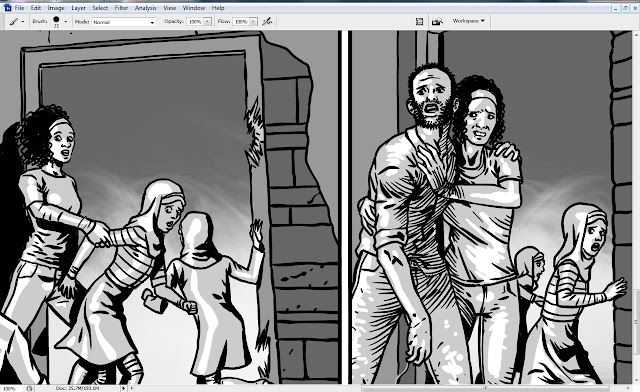This screenshot has height=392, width=640.
Task: Open the Flow slider arrow
Action: (253, 22)
